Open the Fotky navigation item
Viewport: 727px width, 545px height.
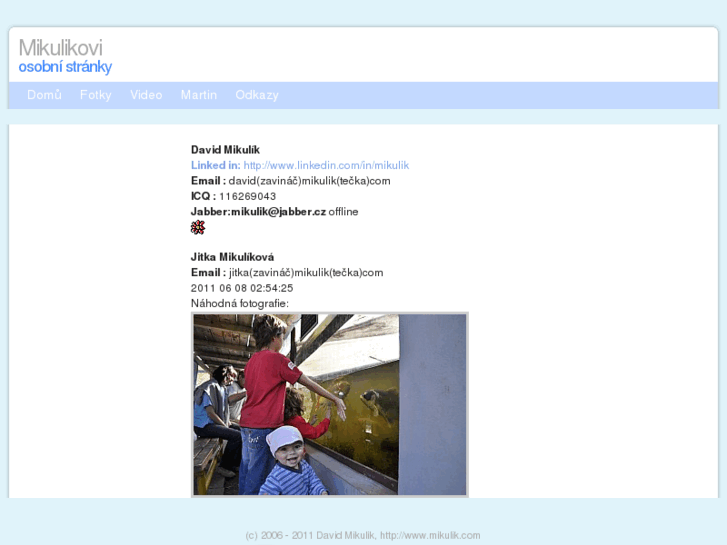[x=96, y=95]
